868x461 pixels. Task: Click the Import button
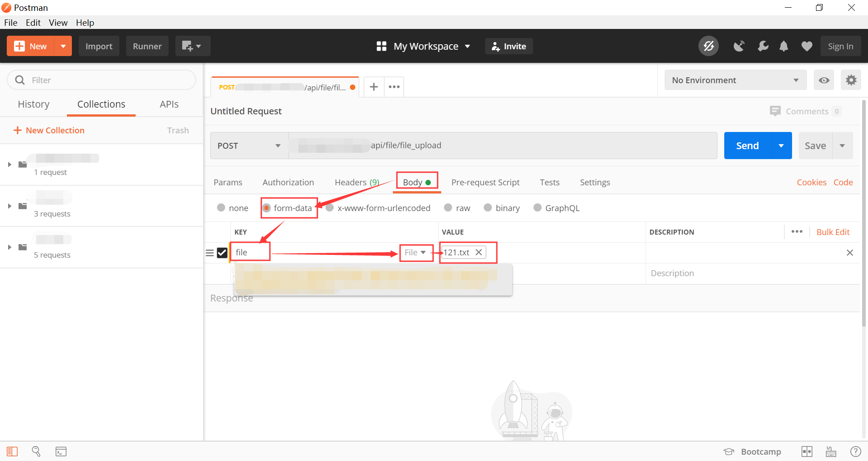tap(99, 46)
